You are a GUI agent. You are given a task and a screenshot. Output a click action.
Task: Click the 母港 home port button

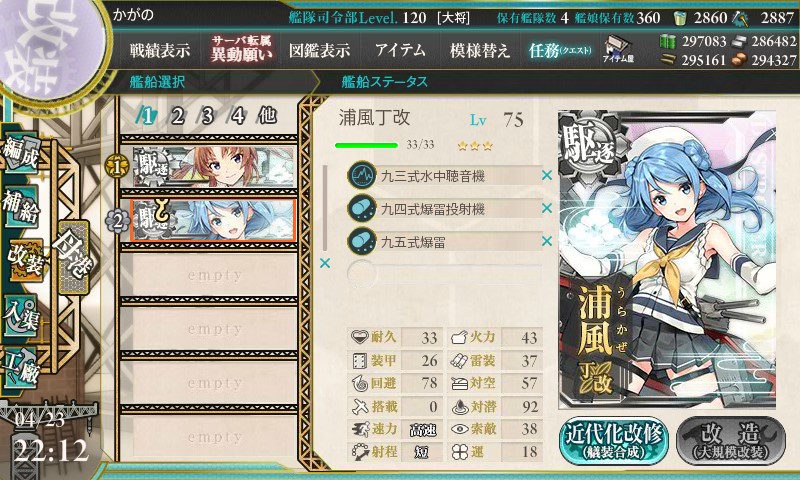pyautogui.click(x=73, y=257)
